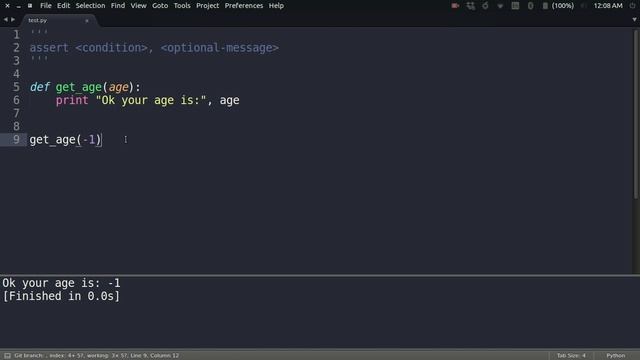Click the circular tray icon beside the network icon

coord(485,6)
